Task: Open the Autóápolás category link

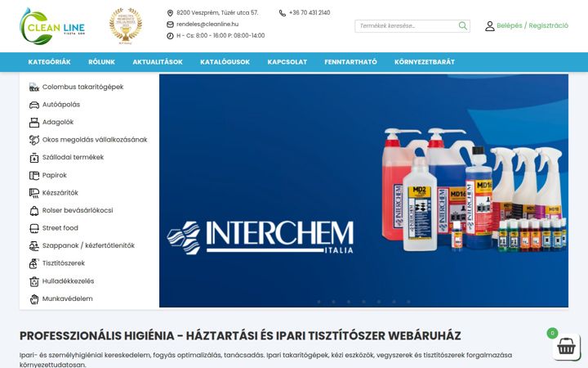Action: (61, 105)
